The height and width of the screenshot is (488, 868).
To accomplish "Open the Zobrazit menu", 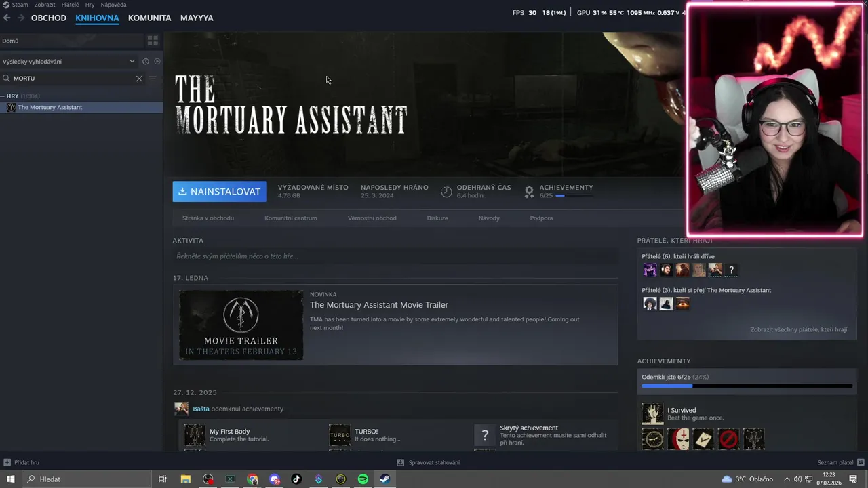I will (x=45, y=5).
